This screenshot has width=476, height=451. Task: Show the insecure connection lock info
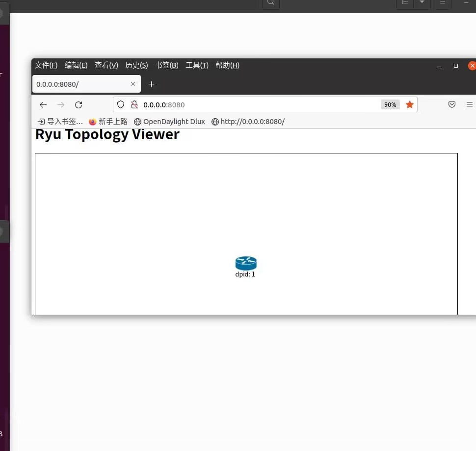coord(134,104)
